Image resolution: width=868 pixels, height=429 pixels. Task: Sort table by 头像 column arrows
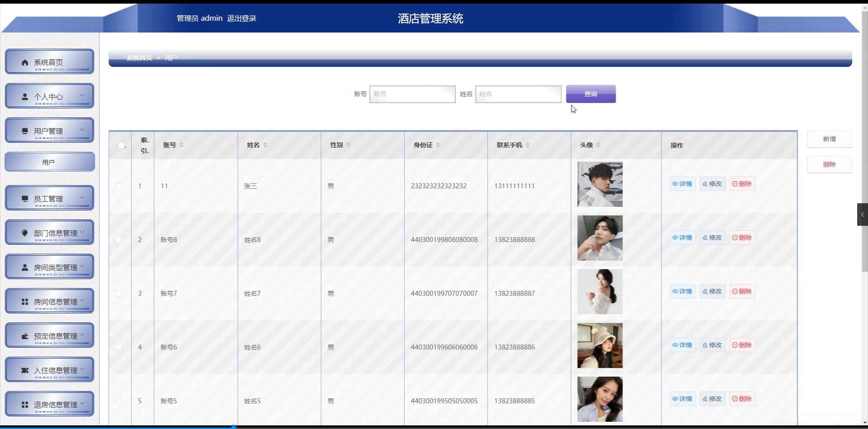click(x=598, y=145)
